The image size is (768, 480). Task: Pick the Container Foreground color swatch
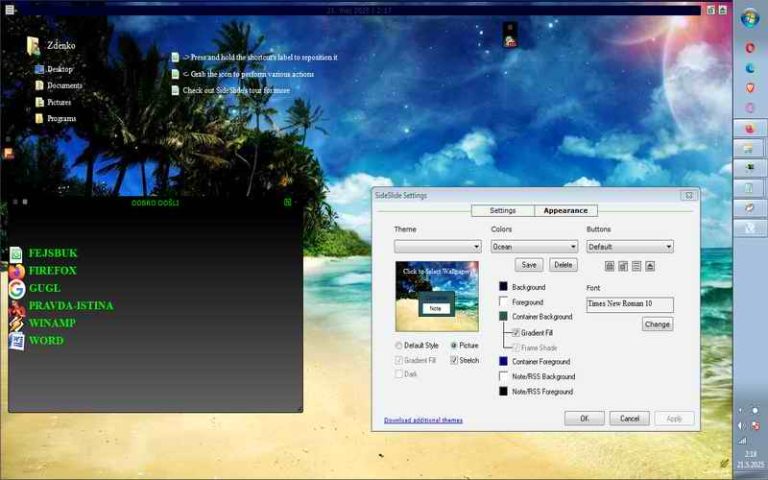pyautogui.click(x=504, y=361)
